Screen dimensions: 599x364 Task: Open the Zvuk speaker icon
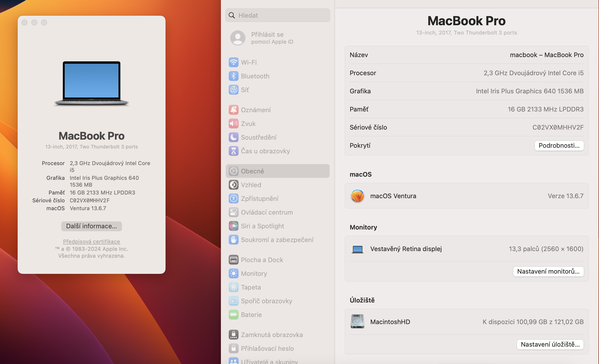tap(233, 123)
